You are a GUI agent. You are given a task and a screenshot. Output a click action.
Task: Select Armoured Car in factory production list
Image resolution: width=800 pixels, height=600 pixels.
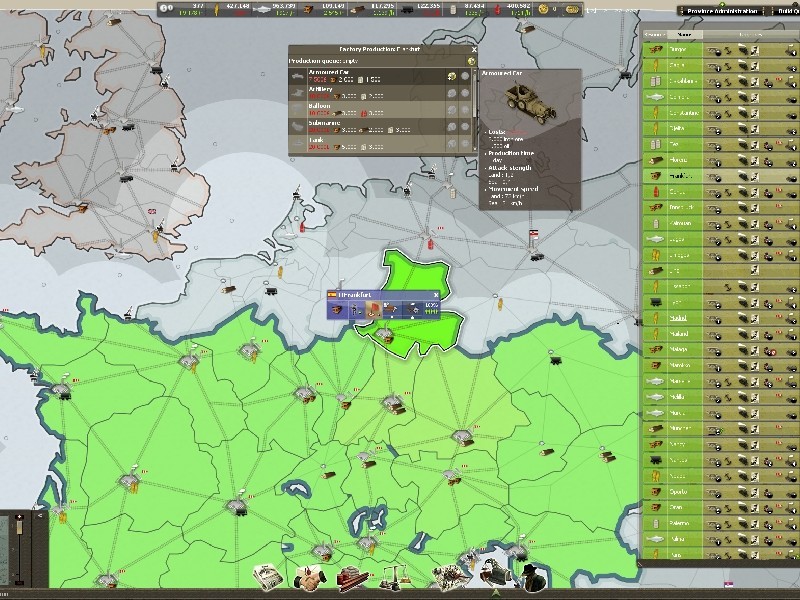(380, 77)
